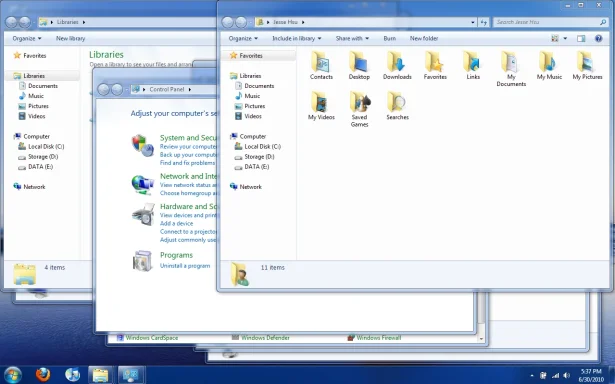Viewport: 615px width, 384px height.
Task: Open the Contacts folder in Jesse Hsu window
Action: coord(321,66)
